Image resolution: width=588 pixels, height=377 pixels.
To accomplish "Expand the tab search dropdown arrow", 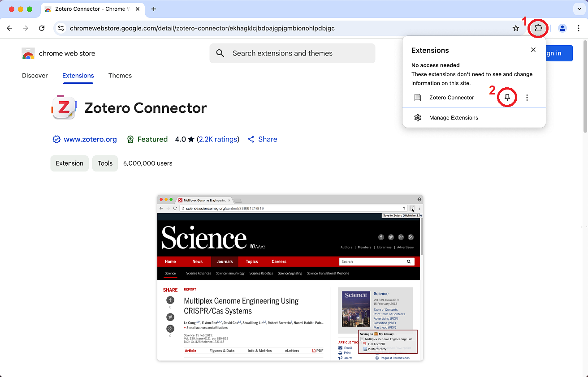I will 578,9.
